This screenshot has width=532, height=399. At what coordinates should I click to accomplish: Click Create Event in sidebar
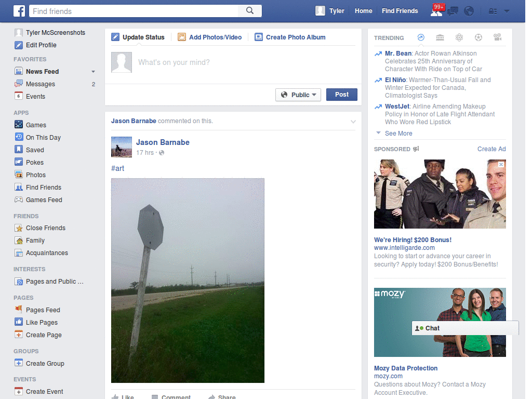click(45, 392)
